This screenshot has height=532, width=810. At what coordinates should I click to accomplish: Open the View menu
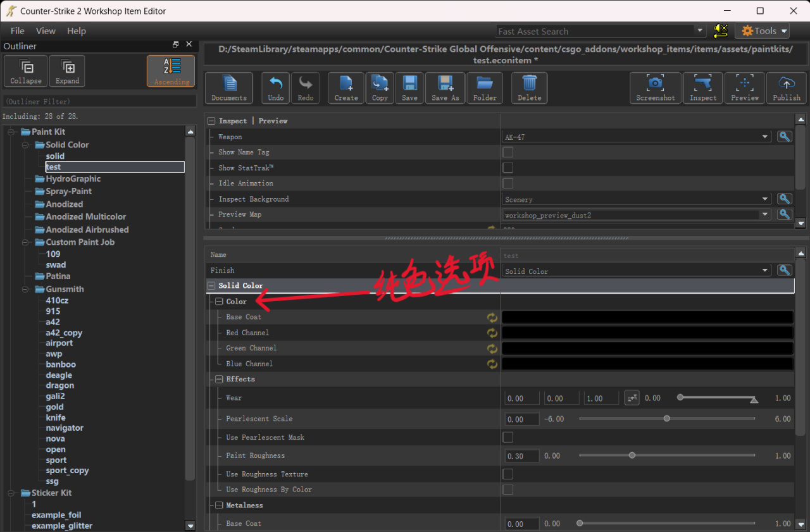pos(46,30)
